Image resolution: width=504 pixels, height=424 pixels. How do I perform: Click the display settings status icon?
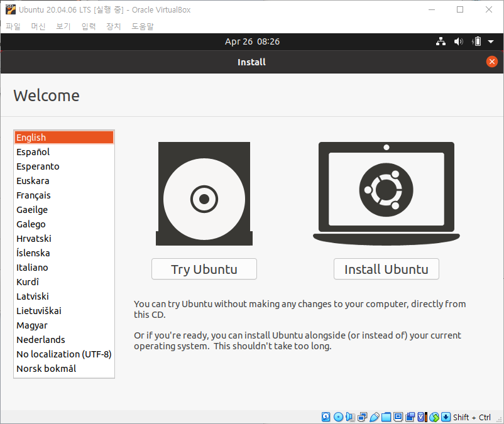tap(398, 416)
